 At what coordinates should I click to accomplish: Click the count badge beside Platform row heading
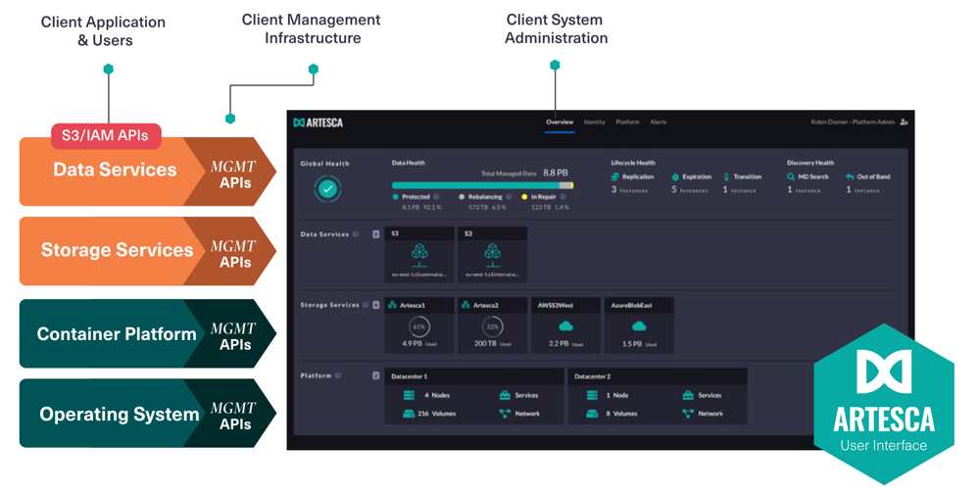tap(376, 375)
